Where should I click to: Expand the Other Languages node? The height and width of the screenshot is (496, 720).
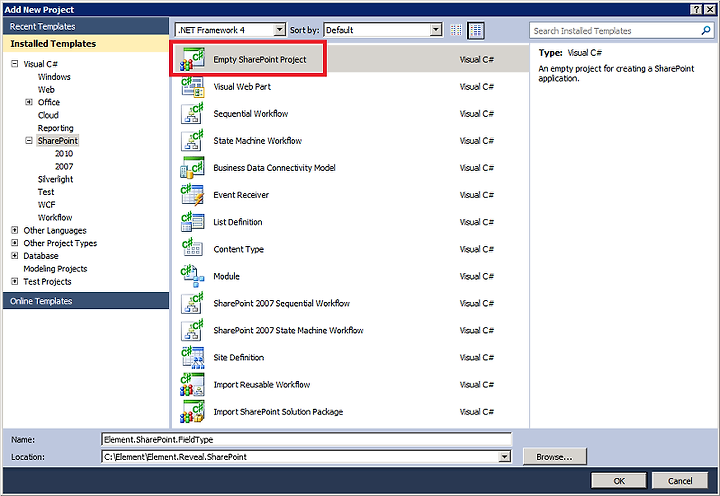(x=15, y=230)
